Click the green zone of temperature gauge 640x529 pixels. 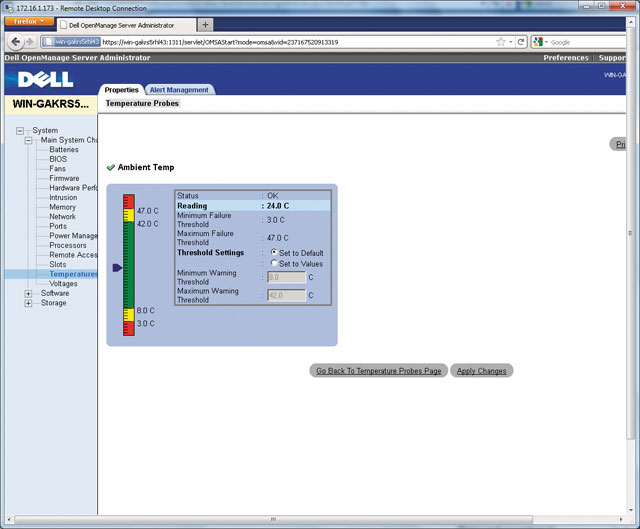tap(129, 265)
